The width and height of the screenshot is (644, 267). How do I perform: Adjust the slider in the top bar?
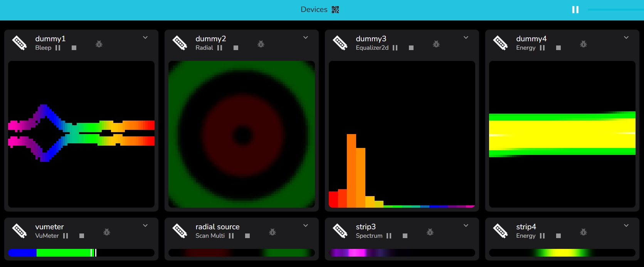tap(615, 9)
